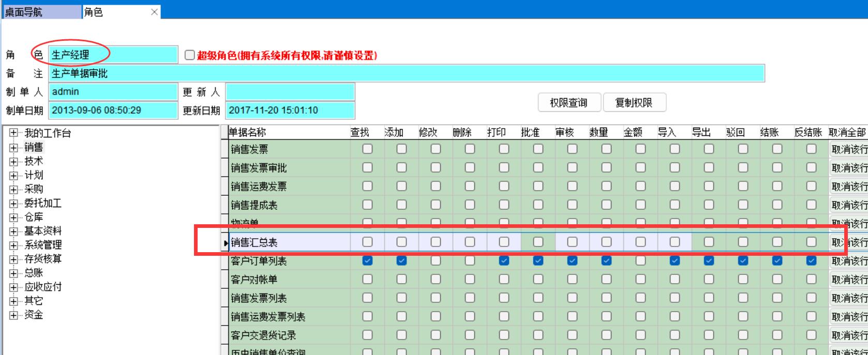This screenshot has height=355, width=868.
Task: Expand the 系统管理 tree node
Action: click(13, 245)
